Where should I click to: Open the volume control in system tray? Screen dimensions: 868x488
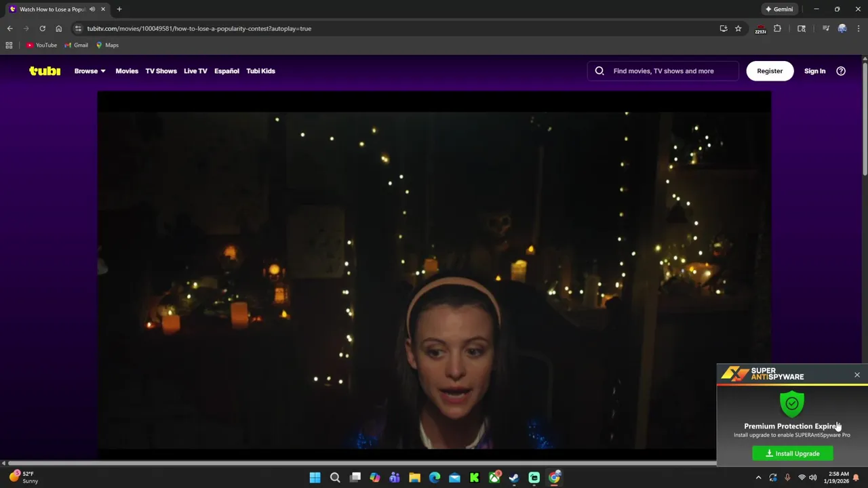tap(813, 478)
